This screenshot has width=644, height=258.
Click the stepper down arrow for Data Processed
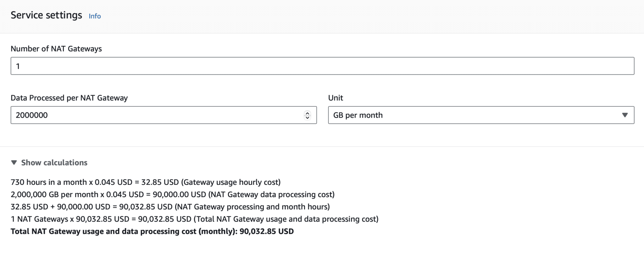[x=308, y=117]
